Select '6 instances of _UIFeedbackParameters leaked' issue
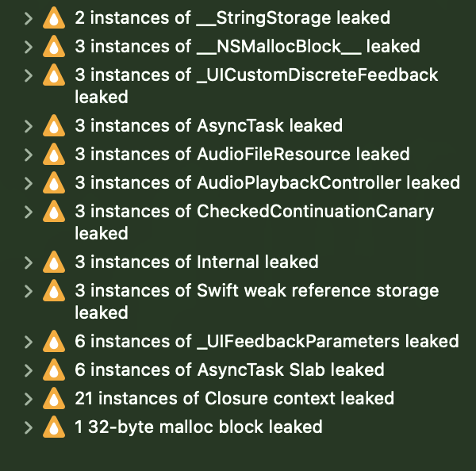The image size is (476, 471). tap(267, 342)
